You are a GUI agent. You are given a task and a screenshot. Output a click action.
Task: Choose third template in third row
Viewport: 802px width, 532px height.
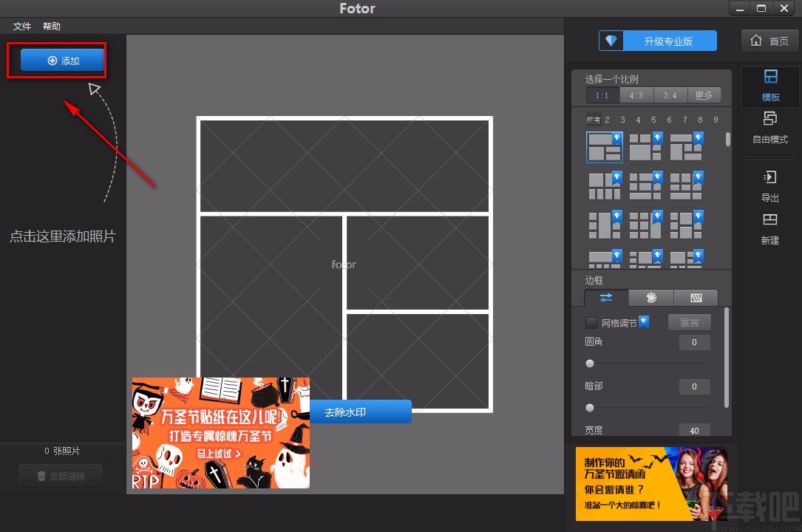coord(687,225)
